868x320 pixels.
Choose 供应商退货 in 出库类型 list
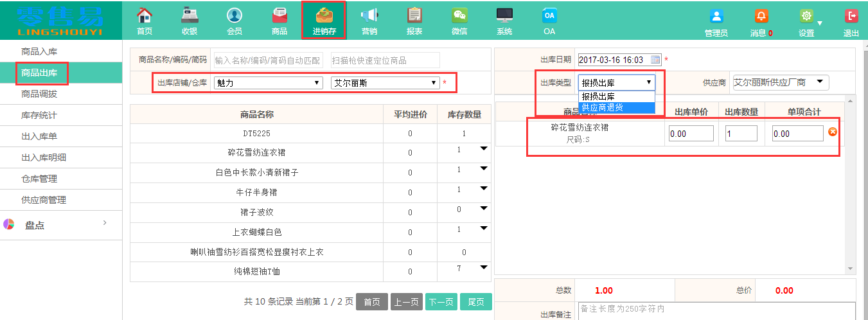pyautogui.click(x=603, y=108)
